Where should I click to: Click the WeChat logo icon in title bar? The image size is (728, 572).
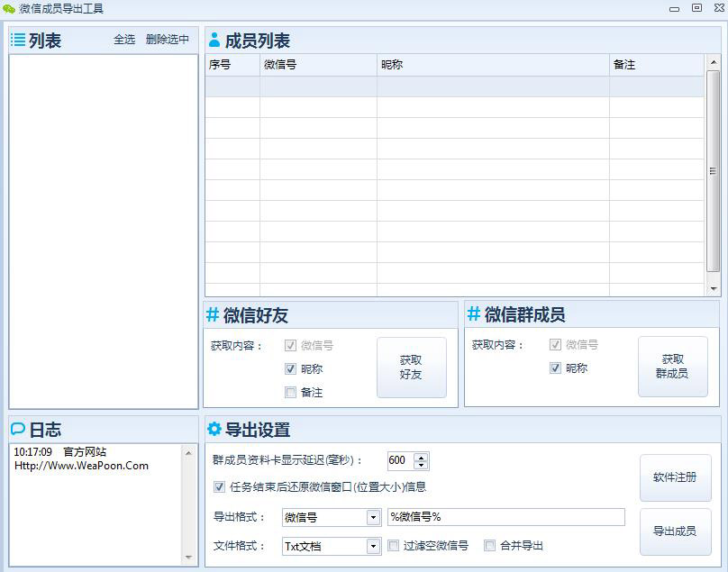(x=9, y=8)
